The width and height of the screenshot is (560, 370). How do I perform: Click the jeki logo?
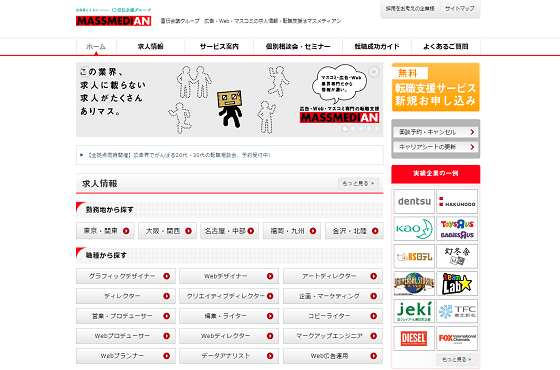(x=414, y=311)
